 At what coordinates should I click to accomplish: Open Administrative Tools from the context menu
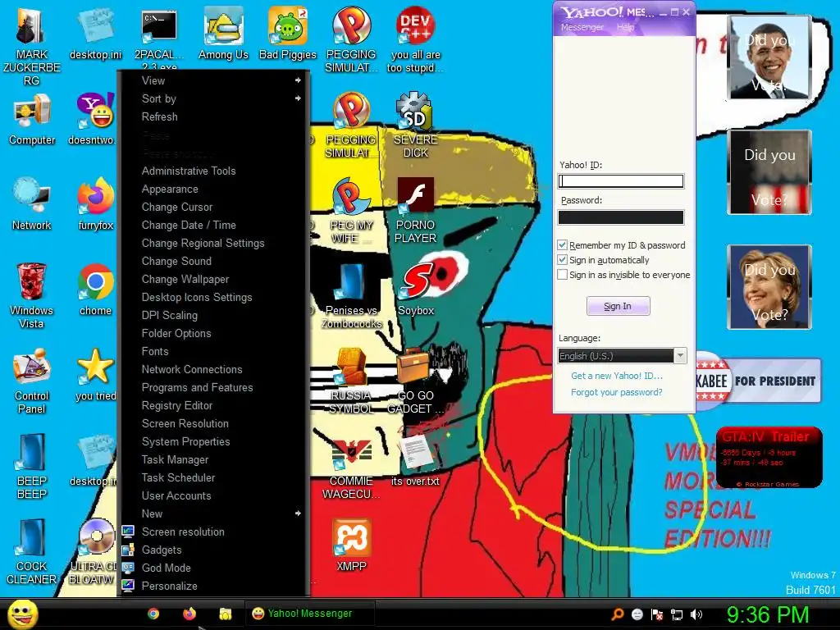(214, 171)
